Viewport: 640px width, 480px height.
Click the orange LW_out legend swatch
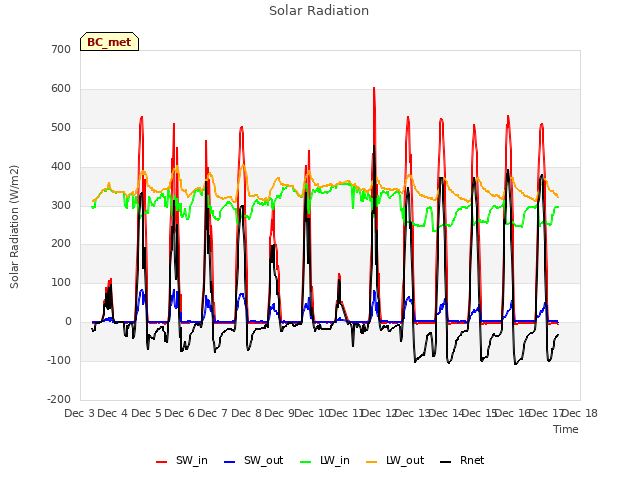(372, 462)
